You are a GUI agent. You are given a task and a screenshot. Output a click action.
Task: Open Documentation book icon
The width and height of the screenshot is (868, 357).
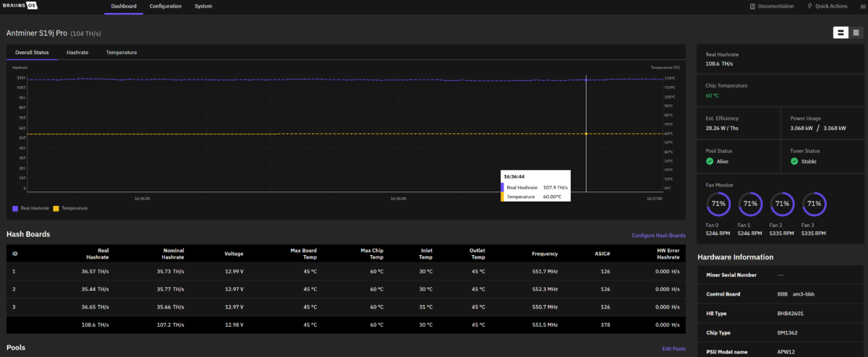click(x=753, y=6)
